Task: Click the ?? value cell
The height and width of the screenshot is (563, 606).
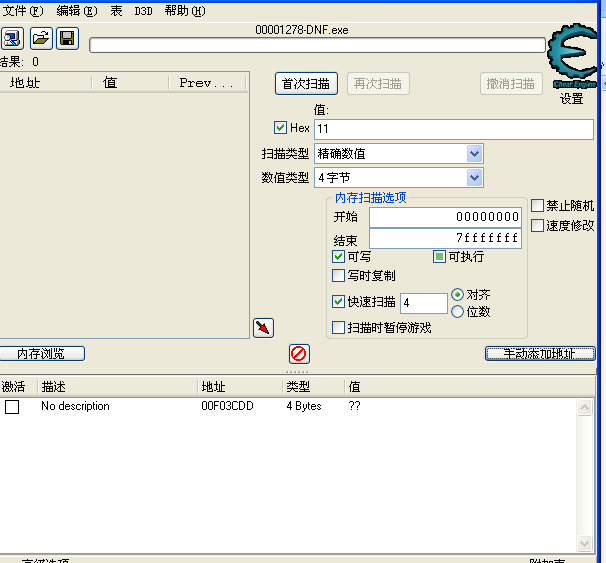Action: [x=354, y=406]
